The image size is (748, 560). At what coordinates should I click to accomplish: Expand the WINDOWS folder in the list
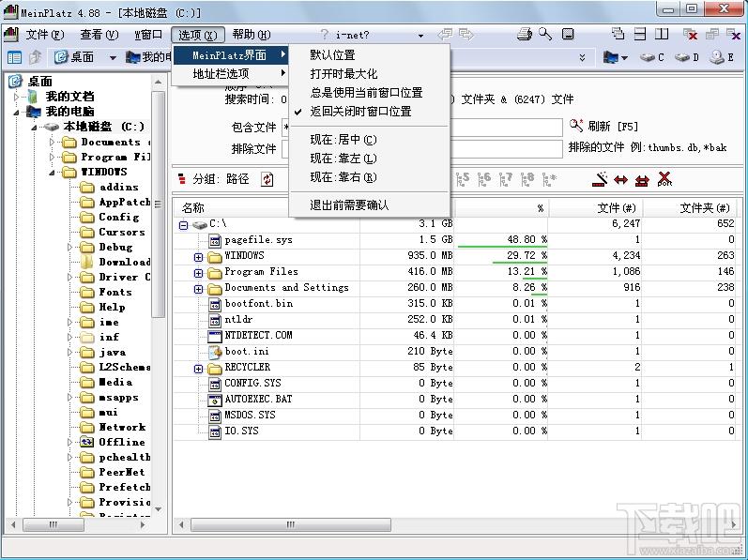(198, 257)
